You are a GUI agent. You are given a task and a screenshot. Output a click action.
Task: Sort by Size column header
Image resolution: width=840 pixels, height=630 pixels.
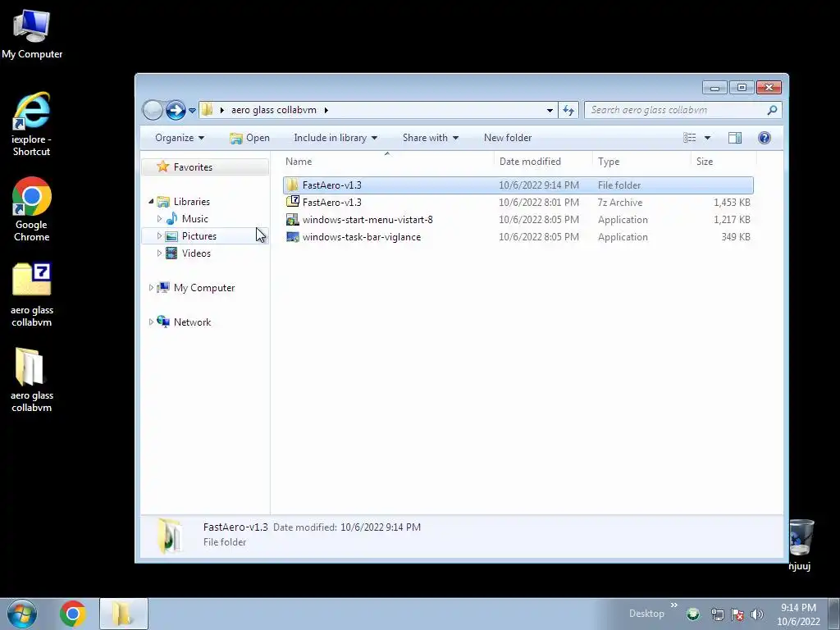tap(724, 162)
